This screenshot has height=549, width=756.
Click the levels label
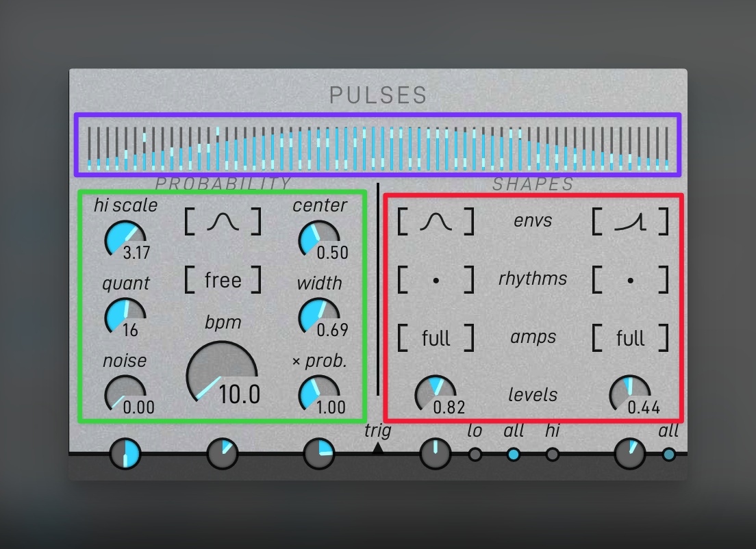[x=533, y=395]
